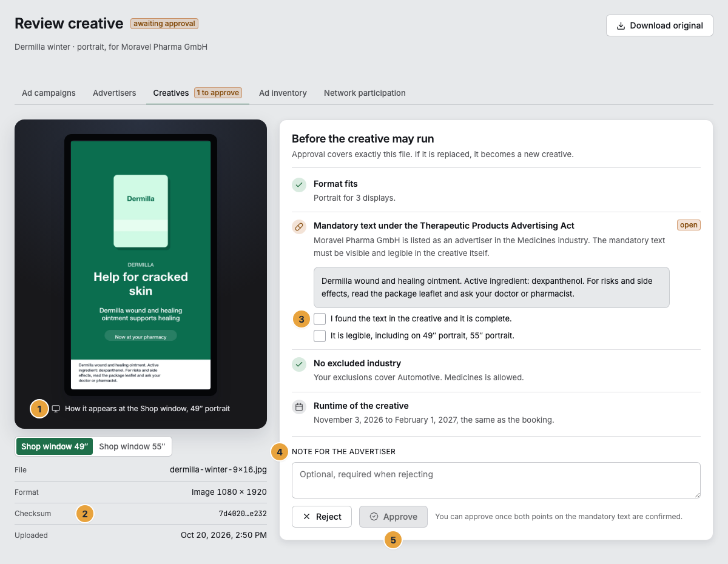Click 'Before the creative may run' heading
This screenshot has width=728, height=564.
pyautogui.click(x=363, y=139)
